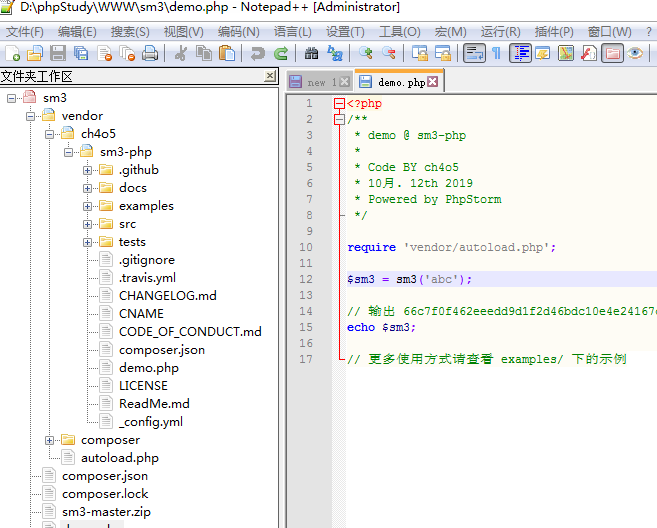Open the 视图(V) menu
The width and height of the screenshot is (657, 528).
pyautogui.click(x=184, y=32)
